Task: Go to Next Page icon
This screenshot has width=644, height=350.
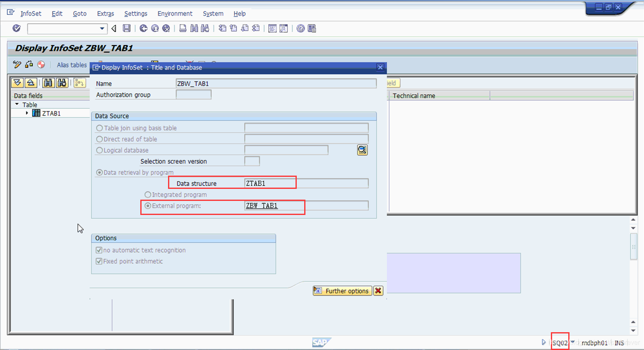Action: click(x=245, y=28)
